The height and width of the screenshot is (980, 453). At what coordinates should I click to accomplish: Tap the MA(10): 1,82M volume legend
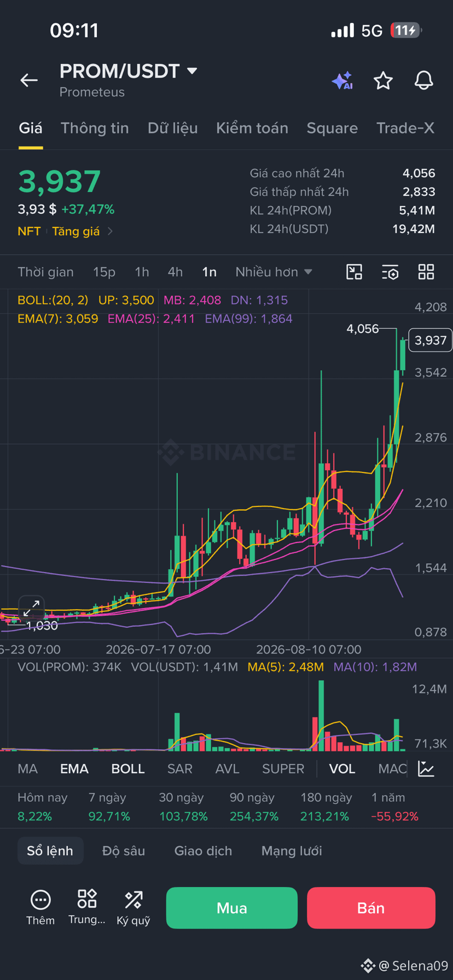tap(375, 667)
